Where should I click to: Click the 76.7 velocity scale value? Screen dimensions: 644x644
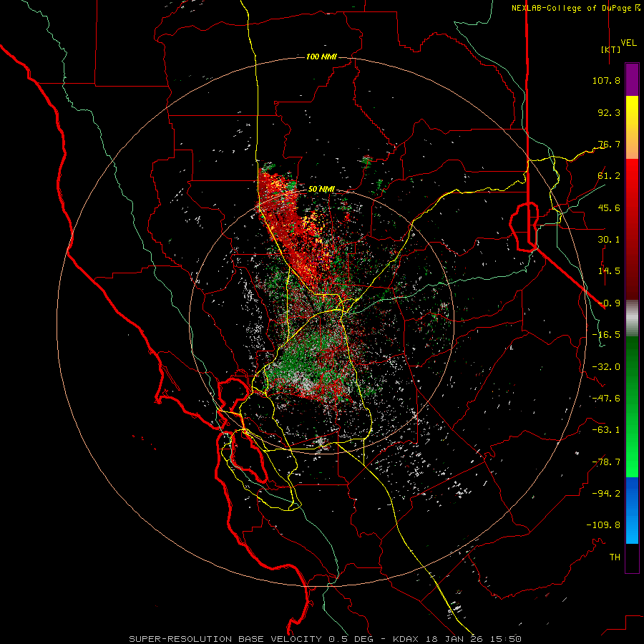tap(609, 144)
